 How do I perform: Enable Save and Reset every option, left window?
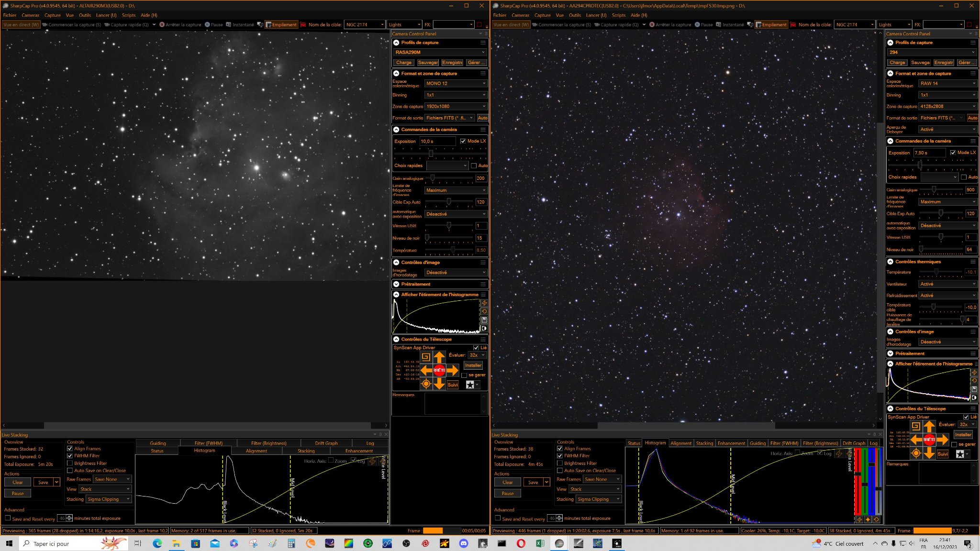(8, 518)
